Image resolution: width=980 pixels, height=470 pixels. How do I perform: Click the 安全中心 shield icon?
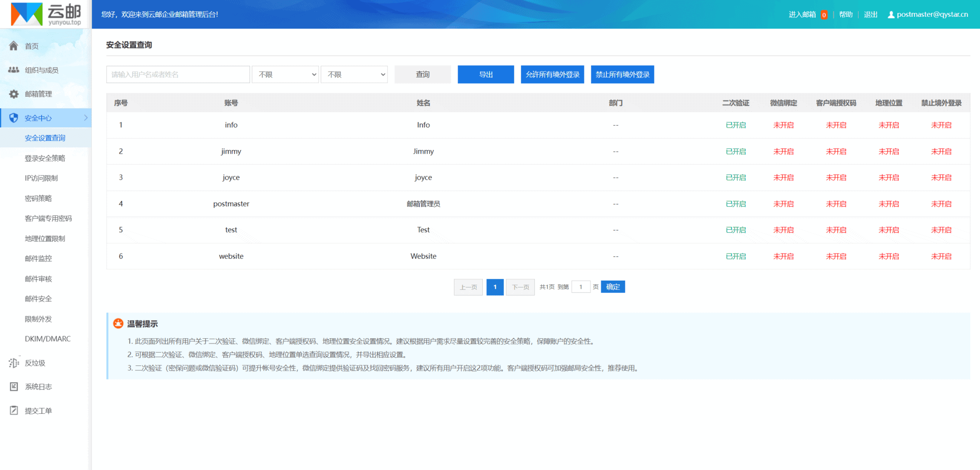(x=13, y=118)
